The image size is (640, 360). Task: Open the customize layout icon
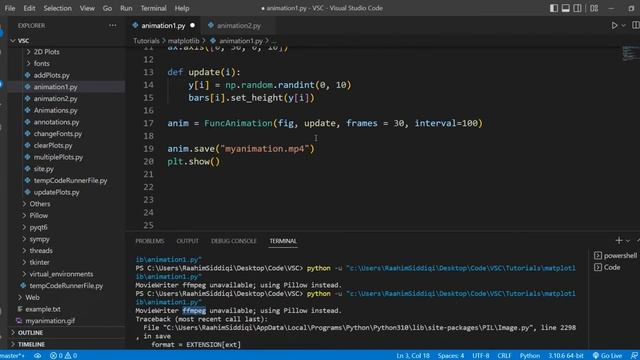tap(594, 8)
